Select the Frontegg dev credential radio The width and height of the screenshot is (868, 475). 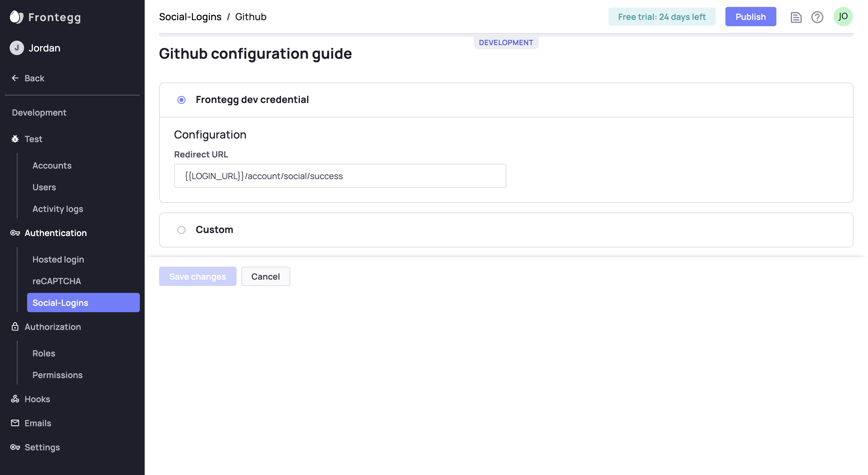point(181,100)
